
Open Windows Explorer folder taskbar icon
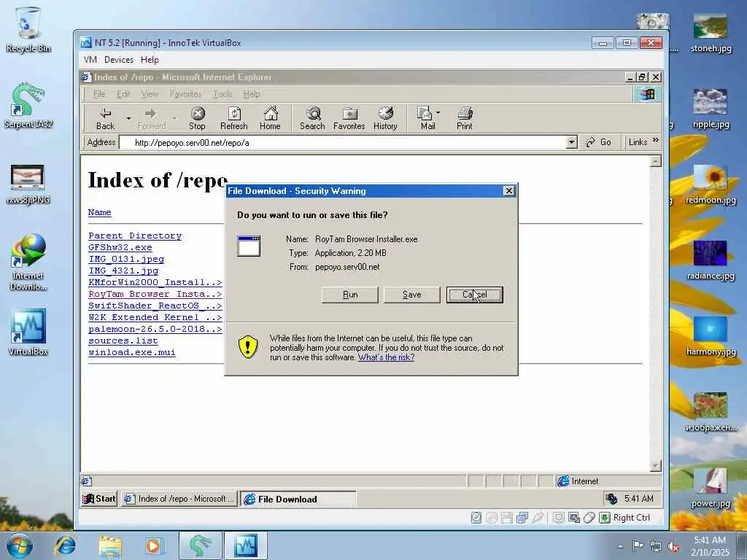click(110, 545)
